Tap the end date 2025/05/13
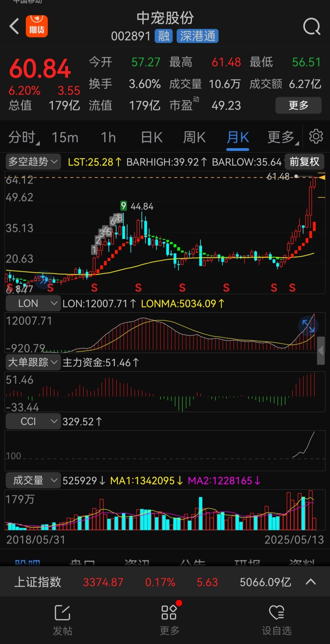The image size is (330, 644). [294, 540]
